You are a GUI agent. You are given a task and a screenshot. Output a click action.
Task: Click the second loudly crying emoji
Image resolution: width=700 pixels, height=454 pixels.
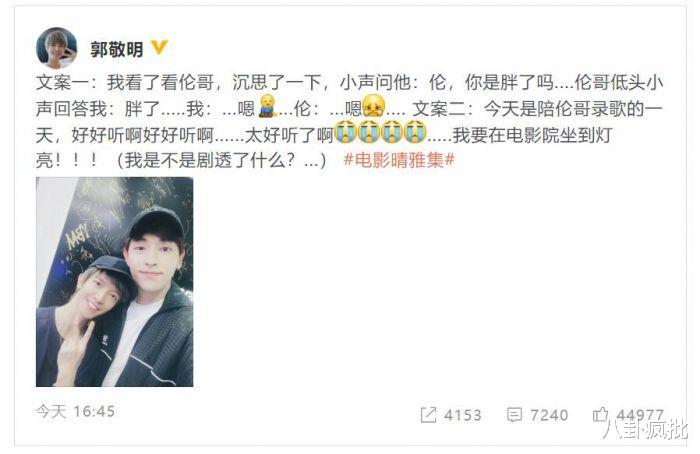368,132
